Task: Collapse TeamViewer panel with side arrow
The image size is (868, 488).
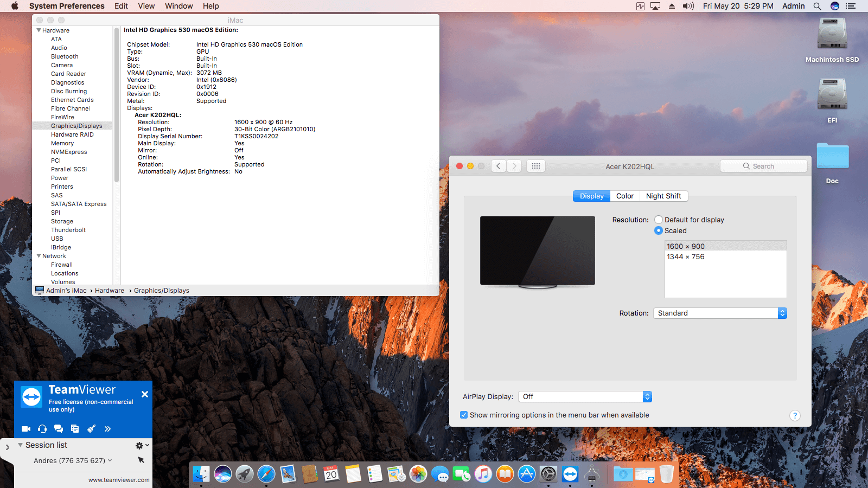Action: tap(7, 447)
